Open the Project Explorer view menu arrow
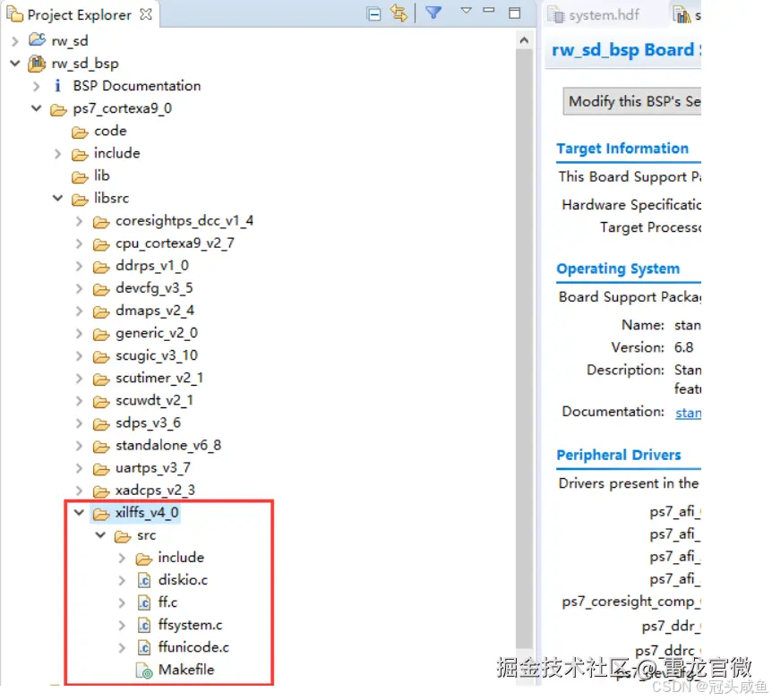772x700 pixels. pos(467,13)
